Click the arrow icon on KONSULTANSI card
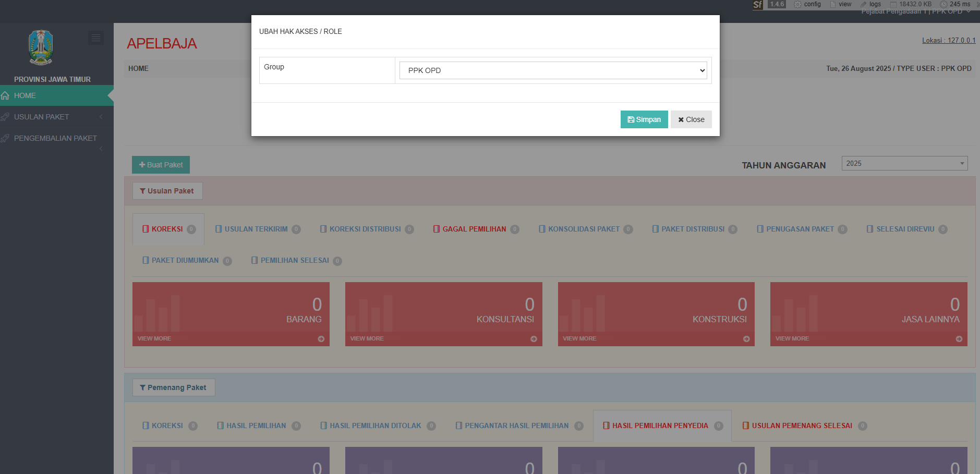The height and width of the screenshot is (474, 980). tap(534, 339)
